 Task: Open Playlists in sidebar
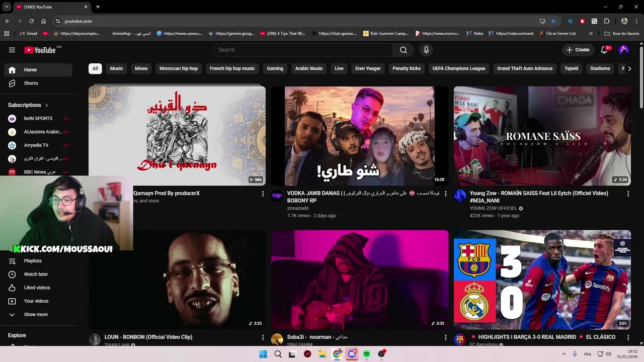coord(38,261)
